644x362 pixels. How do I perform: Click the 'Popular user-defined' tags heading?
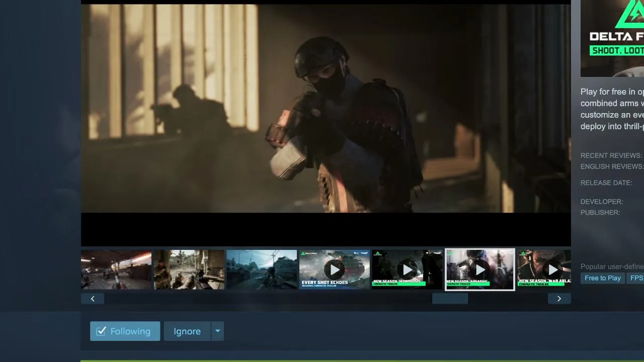(x=612, y=266)
